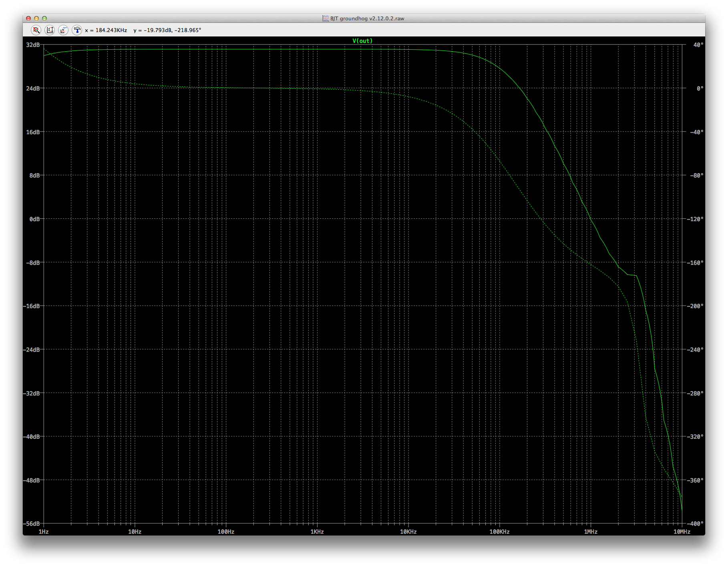Click the 24dB axis label

33,89
